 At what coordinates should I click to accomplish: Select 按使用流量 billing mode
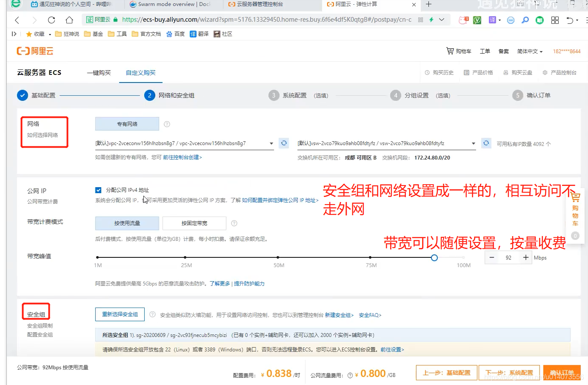pyautogui.click(x=127, y=223)
